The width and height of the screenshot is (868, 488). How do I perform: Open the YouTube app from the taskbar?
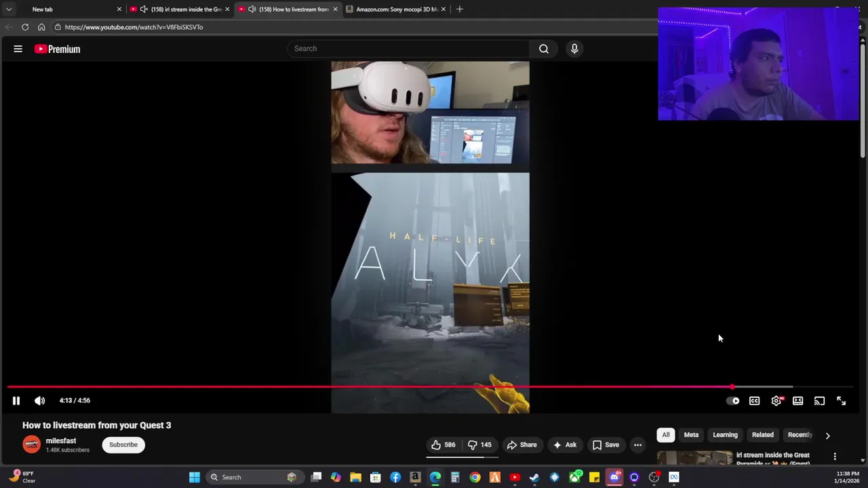tap(515, 477)
